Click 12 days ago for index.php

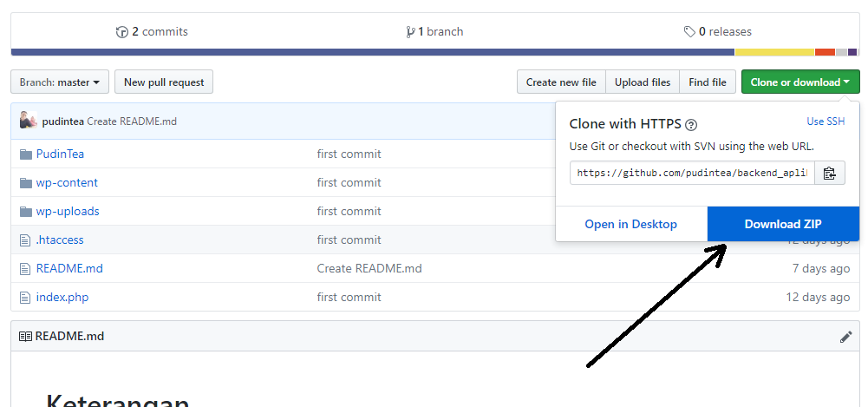(818, 298)
